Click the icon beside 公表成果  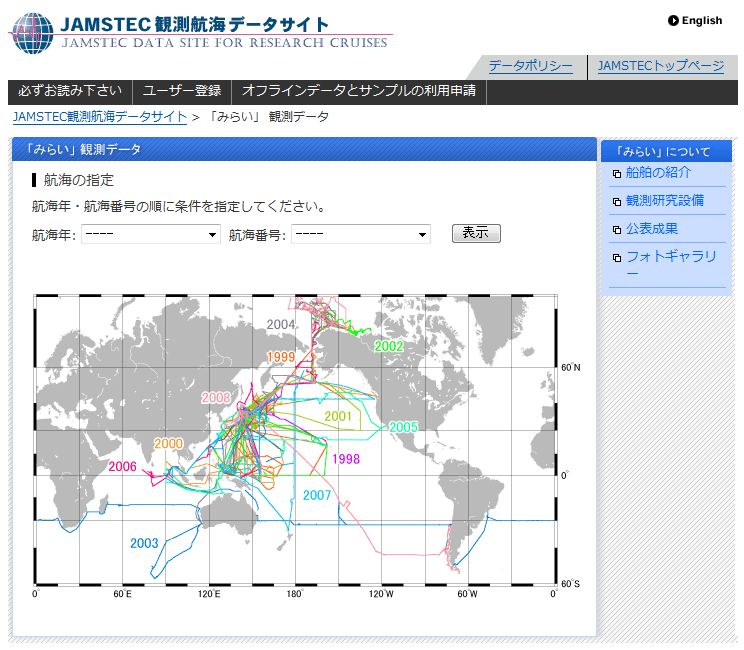tap(616, 230)
